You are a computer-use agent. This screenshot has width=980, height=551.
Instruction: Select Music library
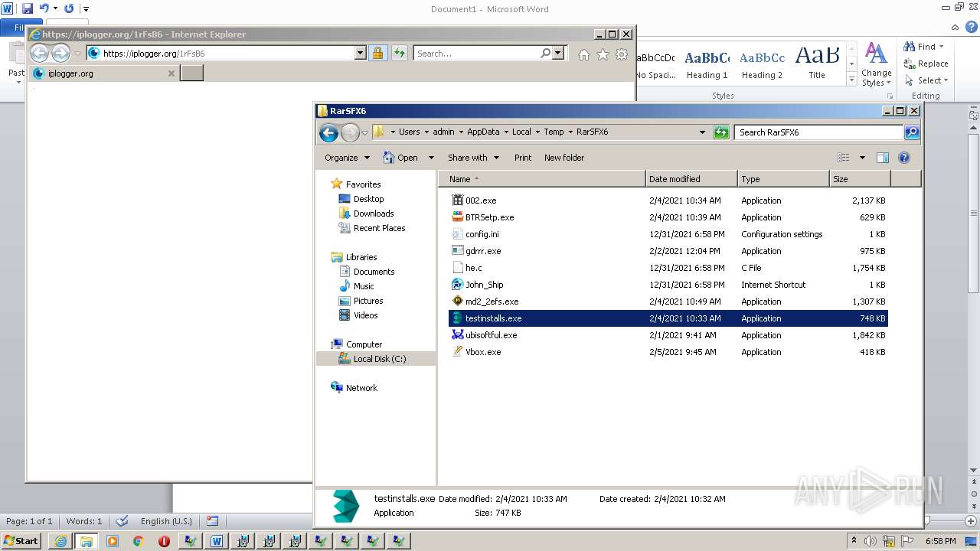tap(364, 286)
